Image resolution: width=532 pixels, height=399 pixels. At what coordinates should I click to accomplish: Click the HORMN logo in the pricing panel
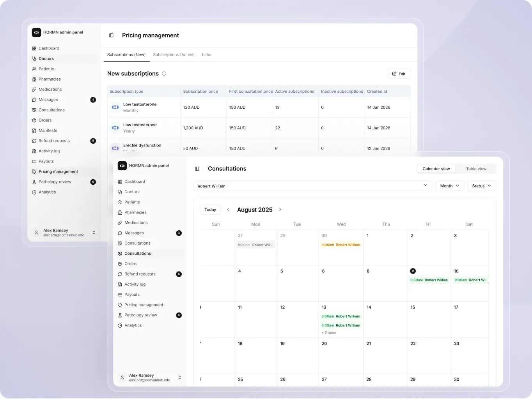(36, 32)
